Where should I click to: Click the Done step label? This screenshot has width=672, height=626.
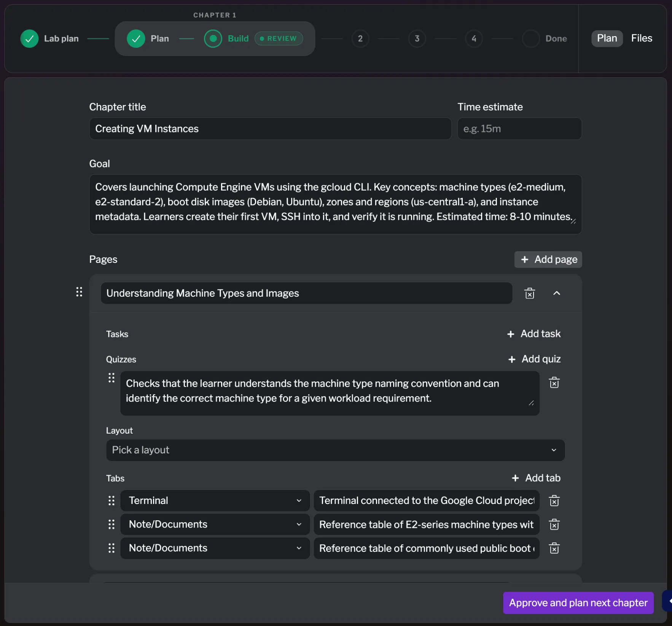tap(556, 38)
